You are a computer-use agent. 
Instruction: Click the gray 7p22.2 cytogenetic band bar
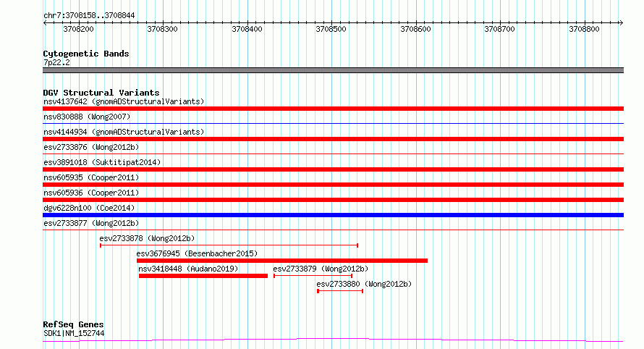[333, 70]
